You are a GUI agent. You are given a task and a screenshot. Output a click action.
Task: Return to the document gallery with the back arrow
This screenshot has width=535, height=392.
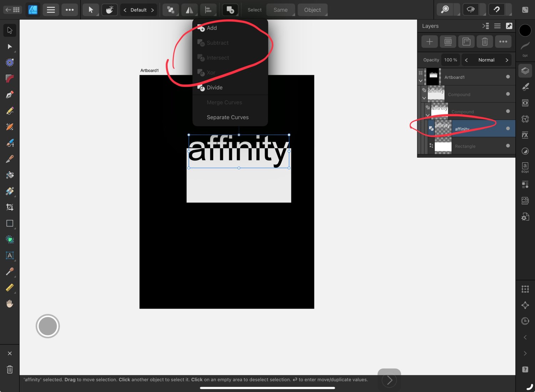[12, 10]
